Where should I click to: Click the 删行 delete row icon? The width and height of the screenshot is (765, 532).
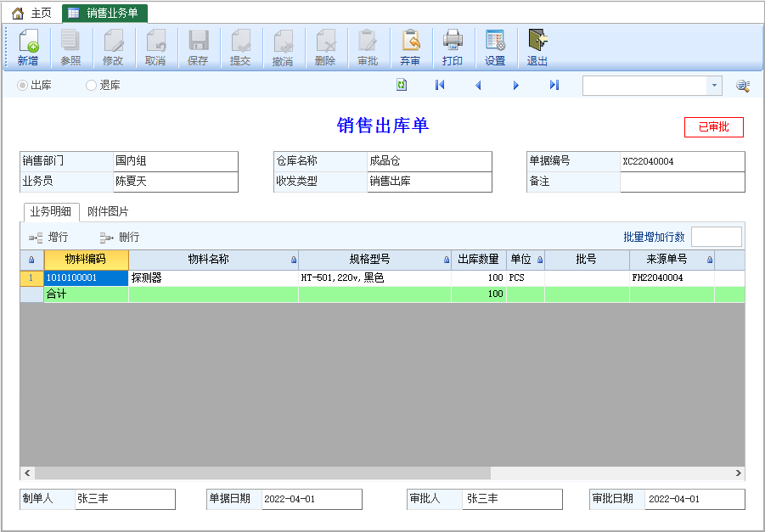coord(106,238)
